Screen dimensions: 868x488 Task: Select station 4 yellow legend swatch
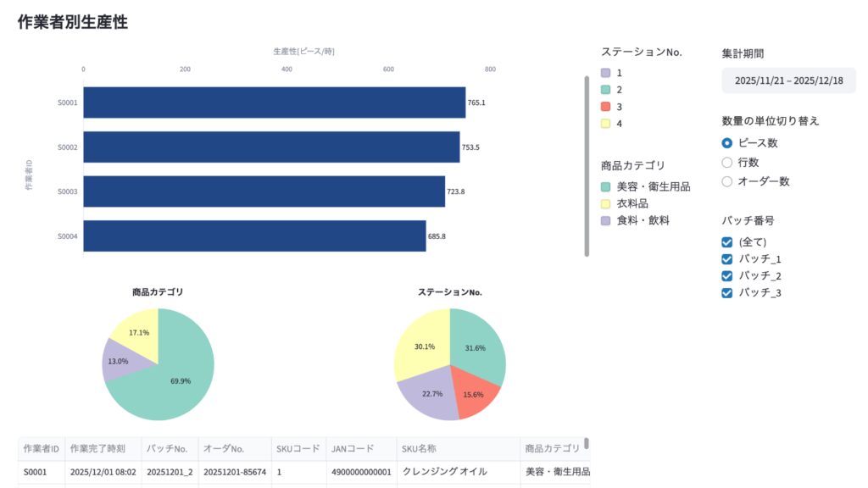click(x=605, y=124)
